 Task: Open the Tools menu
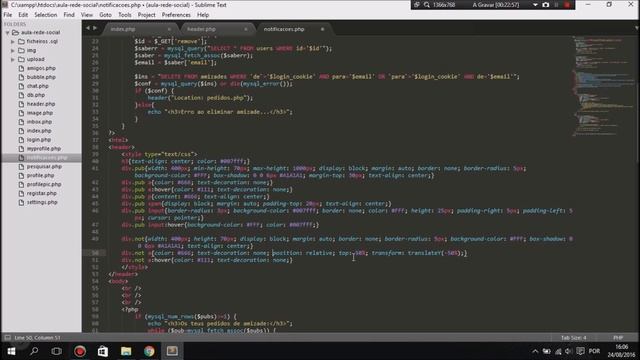click(125, 15)
